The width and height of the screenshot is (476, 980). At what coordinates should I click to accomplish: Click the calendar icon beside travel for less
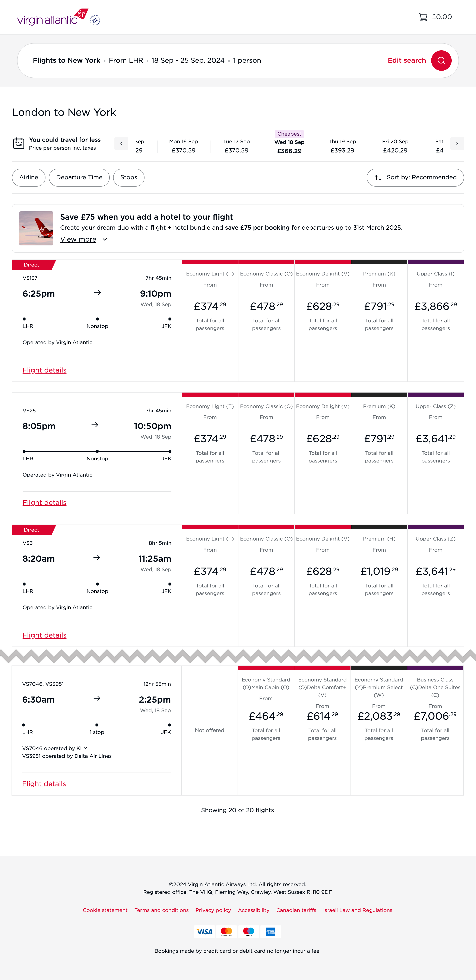(x=19, y=144)
